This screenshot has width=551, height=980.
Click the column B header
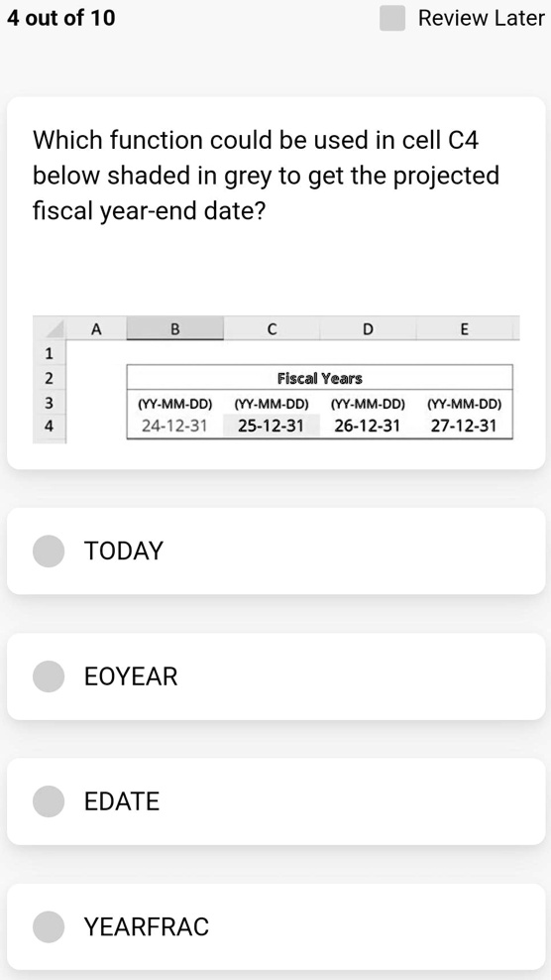tap(175, 328)
